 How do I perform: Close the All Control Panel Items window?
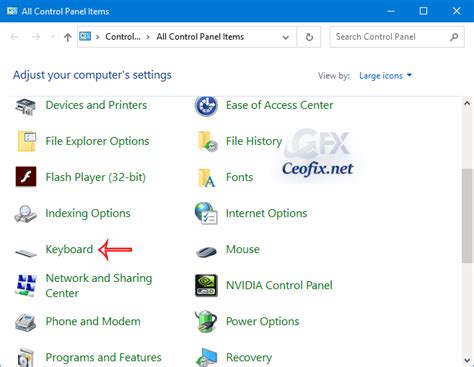click(x=456, y=11)
